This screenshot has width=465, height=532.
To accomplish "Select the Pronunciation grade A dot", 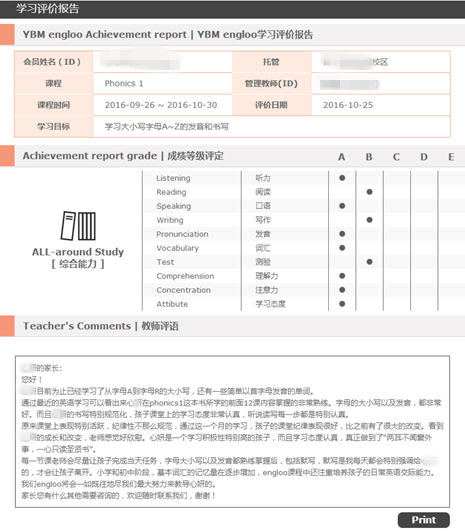I will (342, 234).
